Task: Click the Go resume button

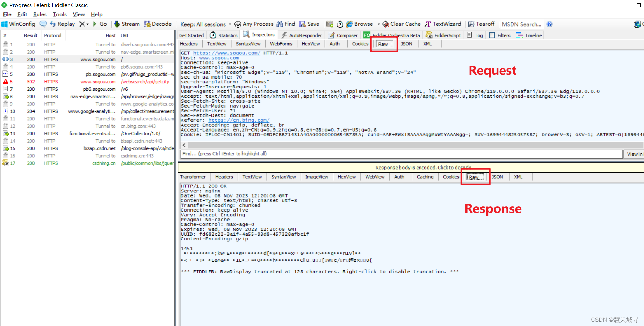Action: [x=100, y=24]
